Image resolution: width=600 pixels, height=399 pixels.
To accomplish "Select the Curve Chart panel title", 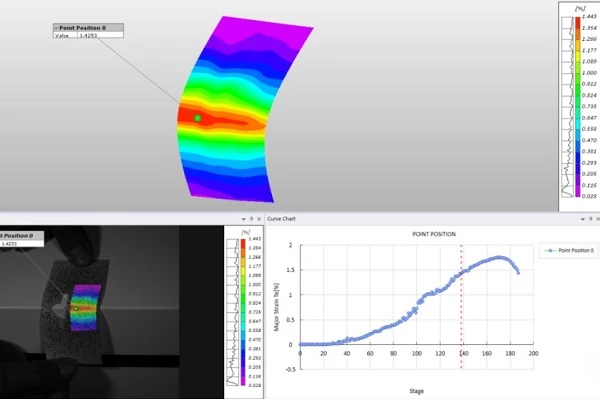I will click(281, 219).
